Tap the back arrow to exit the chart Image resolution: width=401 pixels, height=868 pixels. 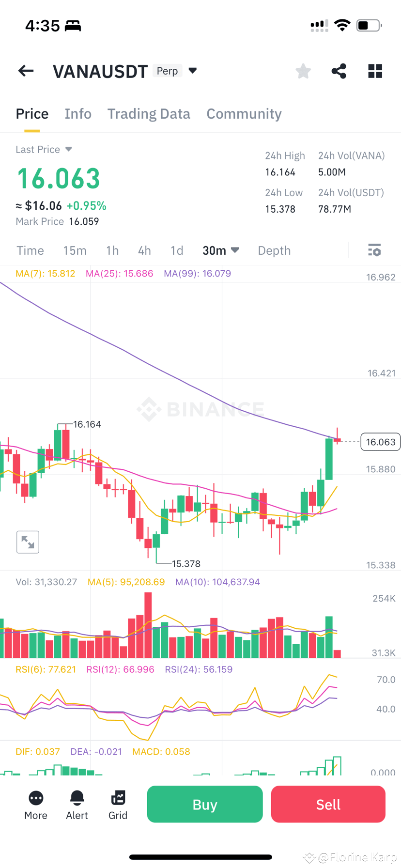tap(25, 71)
